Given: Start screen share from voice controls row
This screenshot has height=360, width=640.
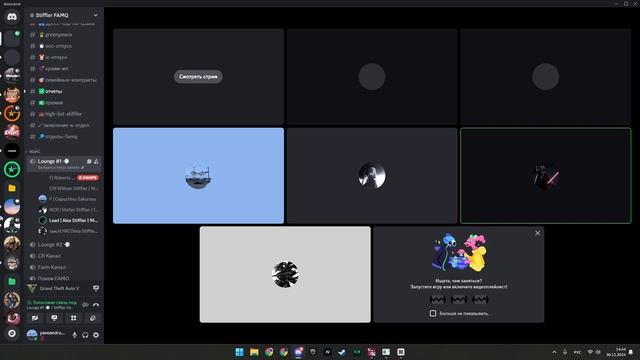Looking at the screenshot, I should [54, 318].
